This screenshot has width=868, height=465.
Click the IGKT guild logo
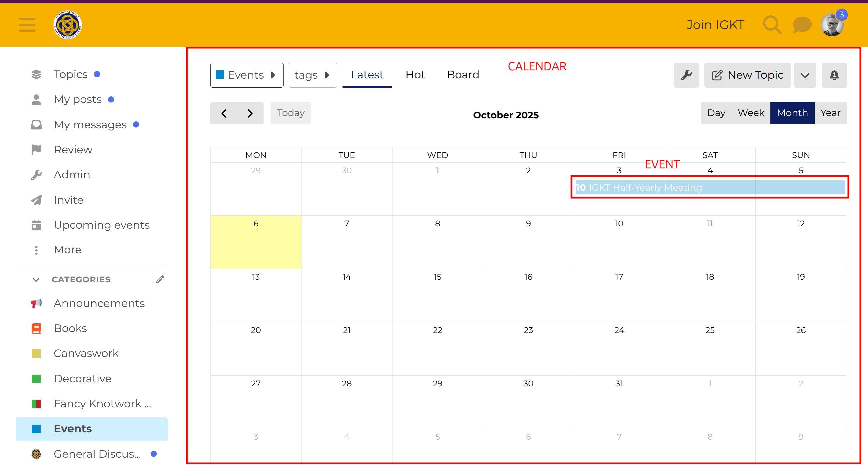click(67, 25)
